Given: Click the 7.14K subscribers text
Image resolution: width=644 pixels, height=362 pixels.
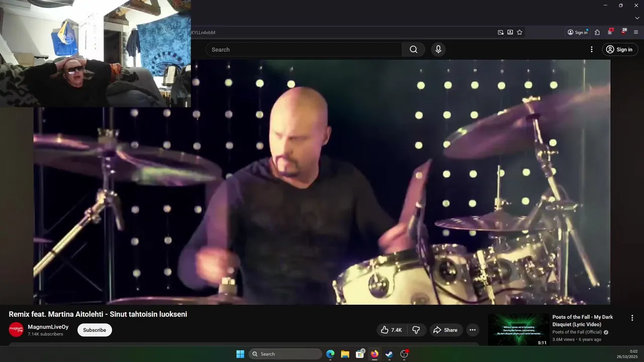Looking at the screenshot, I should point(45,334).
